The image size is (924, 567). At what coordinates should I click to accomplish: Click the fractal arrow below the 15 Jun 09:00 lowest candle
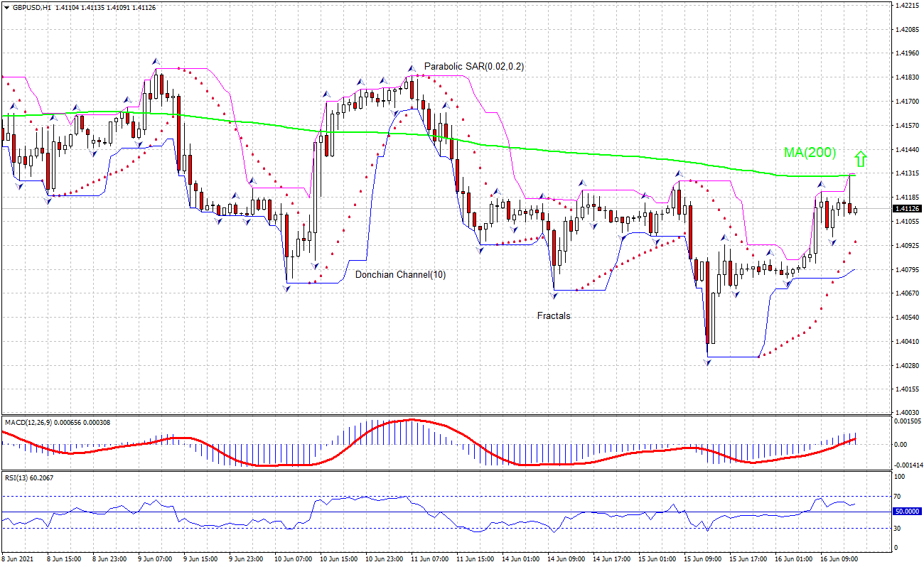coord(707,362)
